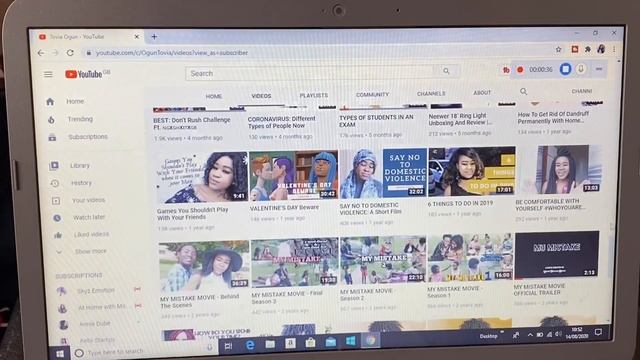This screenshot has width=640, height=360.
Task: Open My Mistake Movie Behind The Scenes thumbnail
Action: point(204,265)
